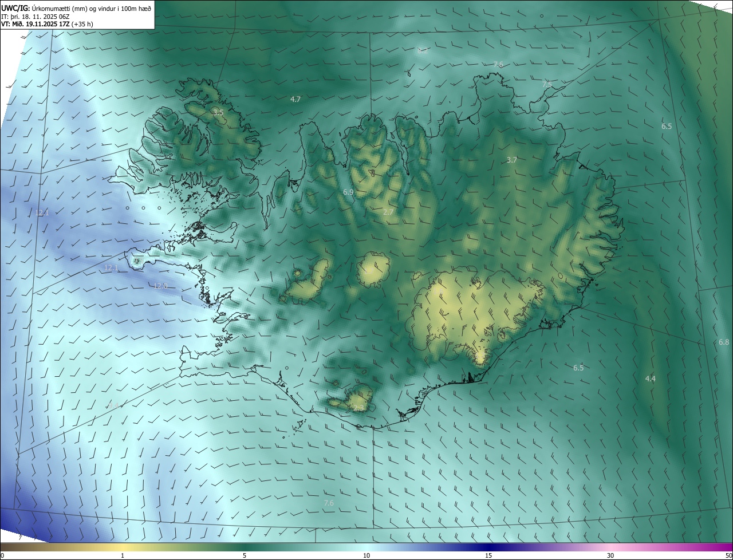The width and height of the screenshot is (733, 560).
Task: Click the colorbar tick label 50
Action: (728, 556)
